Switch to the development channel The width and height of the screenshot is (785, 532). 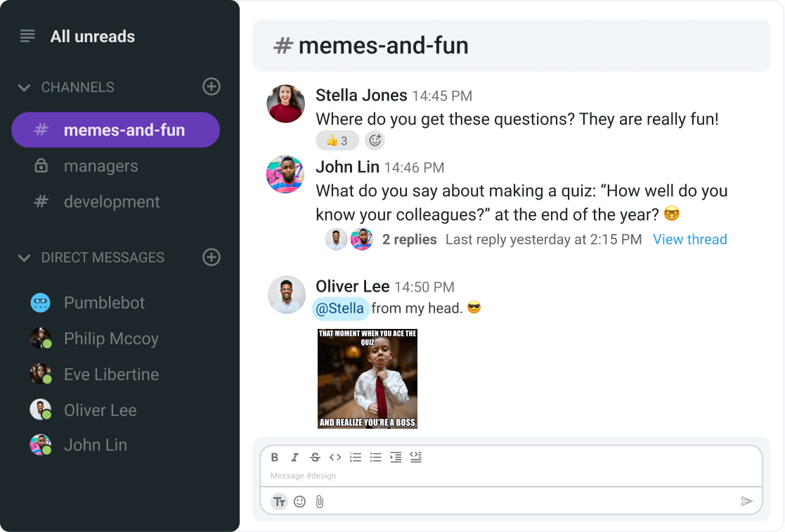(110, 202)
